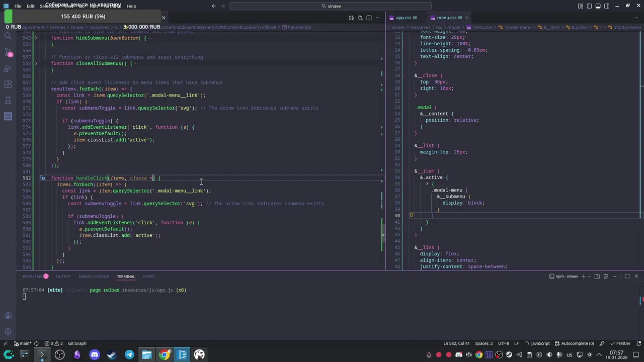Click Ln 582, Col 41 status item
This screenshot has height=362, width=644.
pyautogui.click(x=456, y=343)
